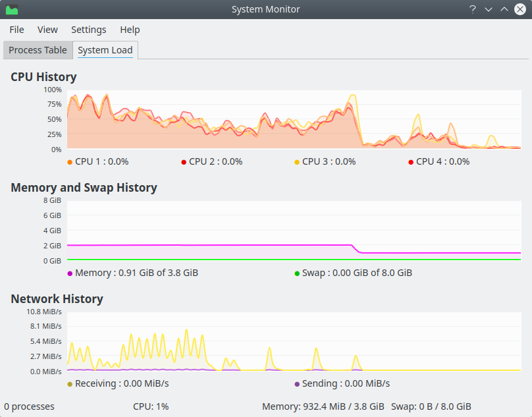This screenshot has width=532, height=417.
Task: Open the File menu
Action: pos(16,30)
